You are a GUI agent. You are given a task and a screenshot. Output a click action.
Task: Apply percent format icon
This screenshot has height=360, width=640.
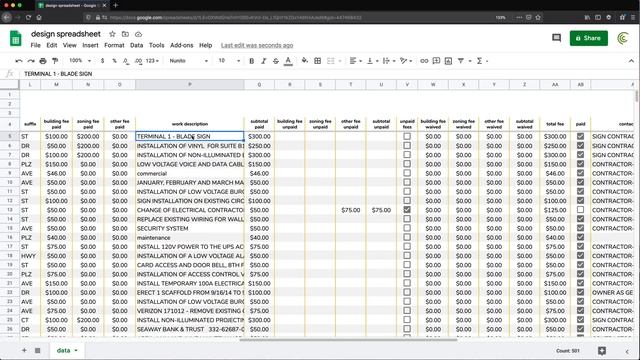(x=114, y=61)
